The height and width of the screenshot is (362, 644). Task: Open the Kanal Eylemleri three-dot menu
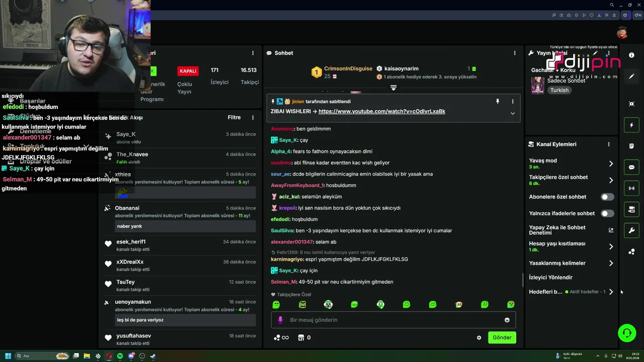[x=608, y=144]
